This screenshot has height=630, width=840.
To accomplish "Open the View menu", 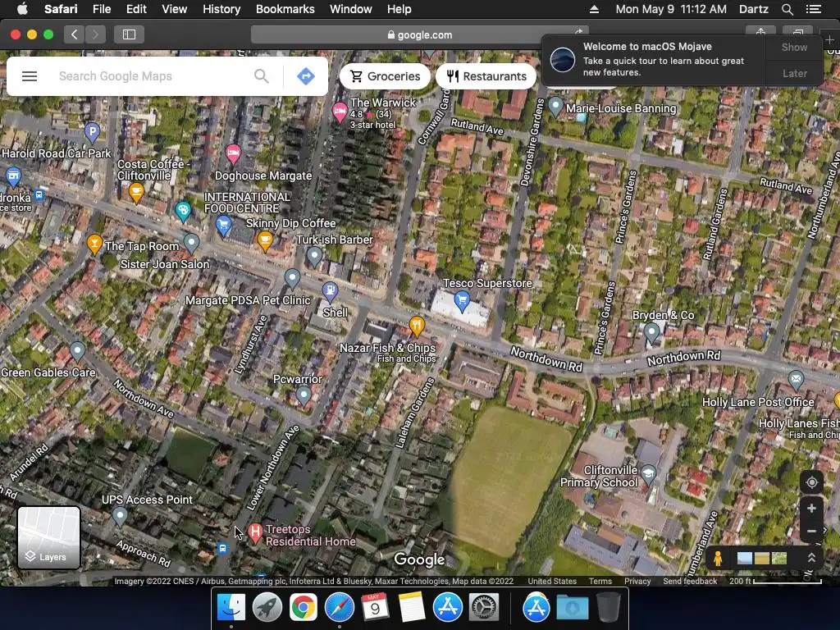I will [174, 9].
